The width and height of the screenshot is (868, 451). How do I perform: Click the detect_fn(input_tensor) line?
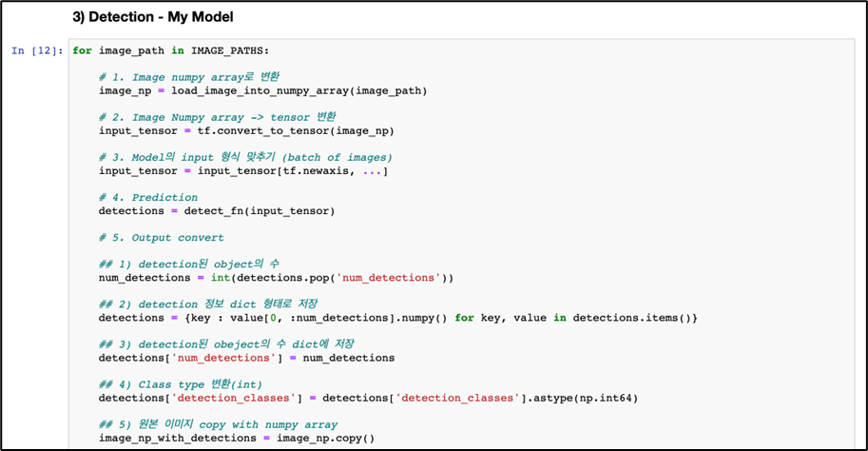(x=217, y=211)
